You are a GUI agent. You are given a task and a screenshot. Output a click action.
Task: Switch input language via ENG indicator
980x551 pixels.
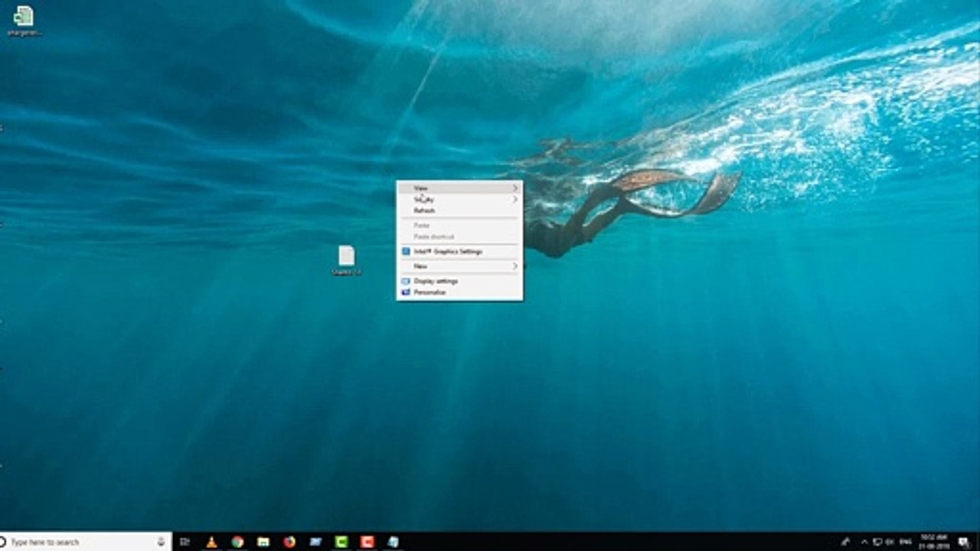click(906, 542)
